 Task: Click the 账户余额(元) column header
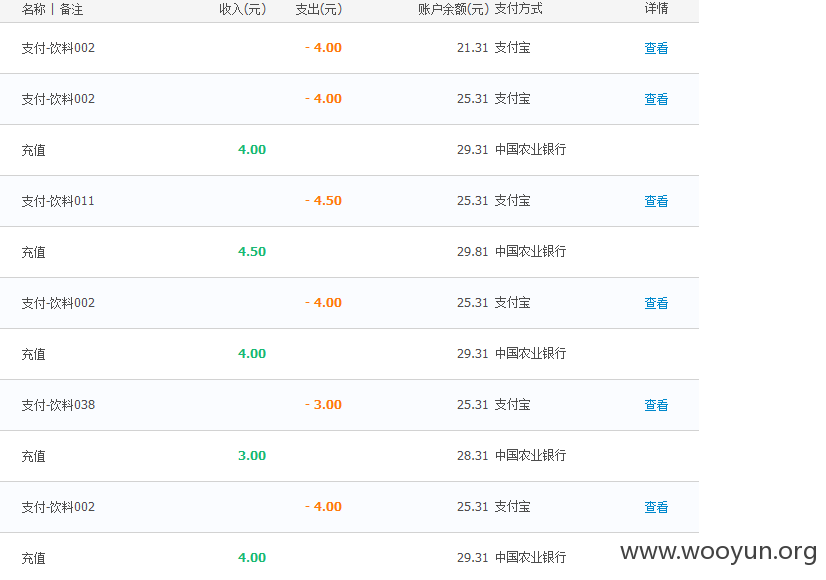click(453, 9)
